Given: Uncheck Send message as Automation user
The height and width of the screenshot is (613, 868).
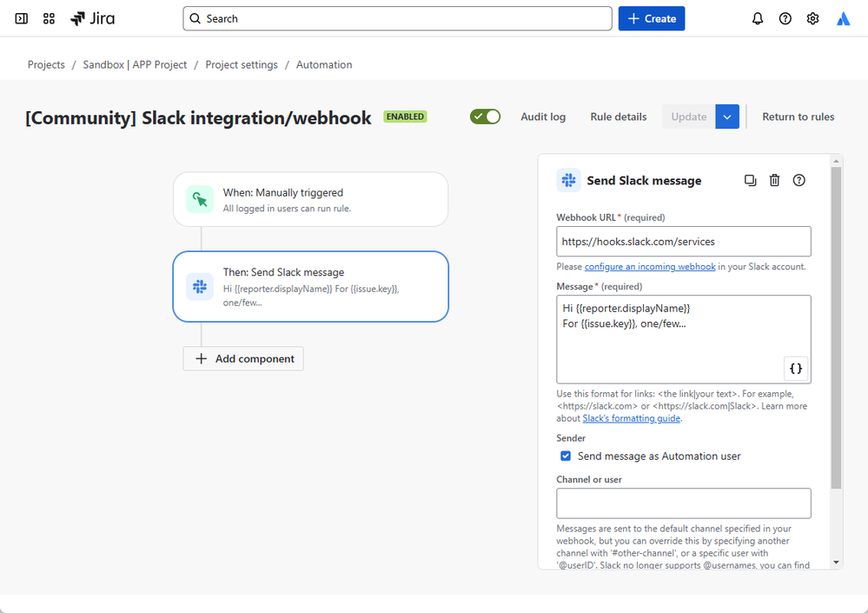Looking at the screenshot, I should point(564,456).
